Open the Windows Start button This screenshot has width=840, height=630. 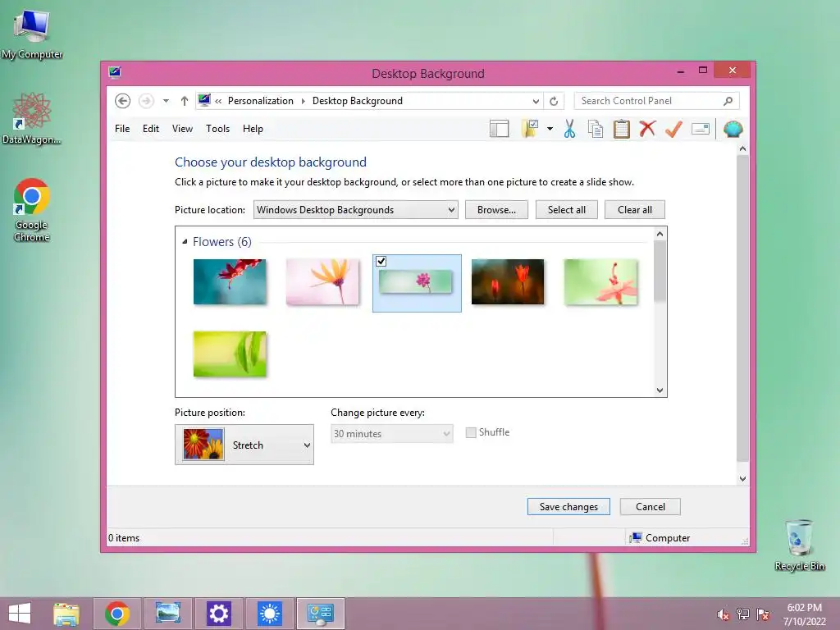[x=20, y=614]
